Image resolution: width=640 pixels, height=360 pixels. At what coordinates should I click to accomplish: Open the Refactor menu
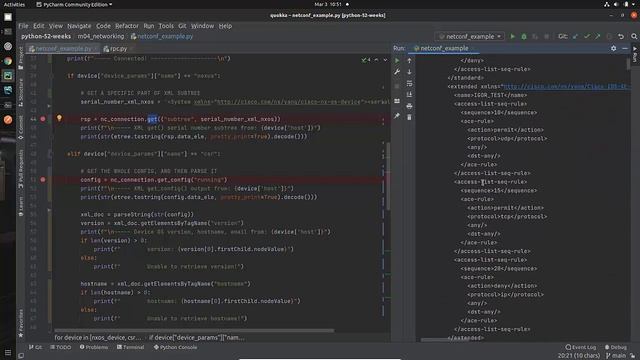point(127,26)
